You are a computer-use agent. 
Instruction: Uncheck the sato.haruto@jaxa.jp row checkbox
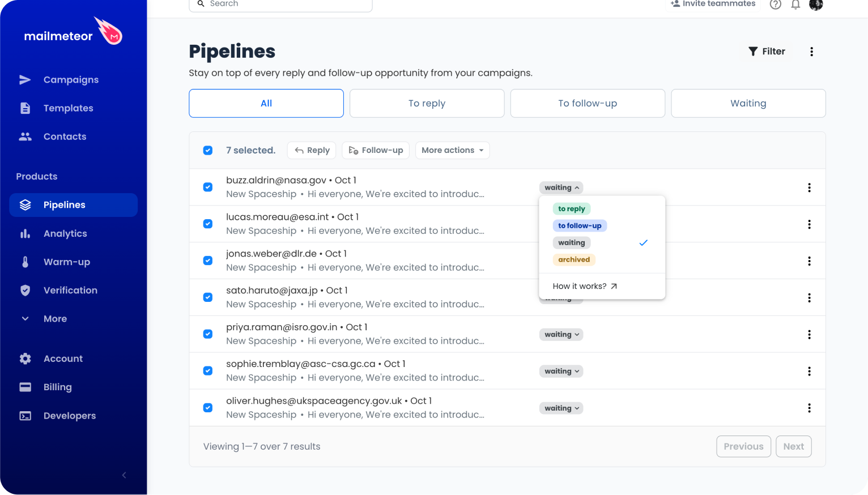(x=208, y=297)
